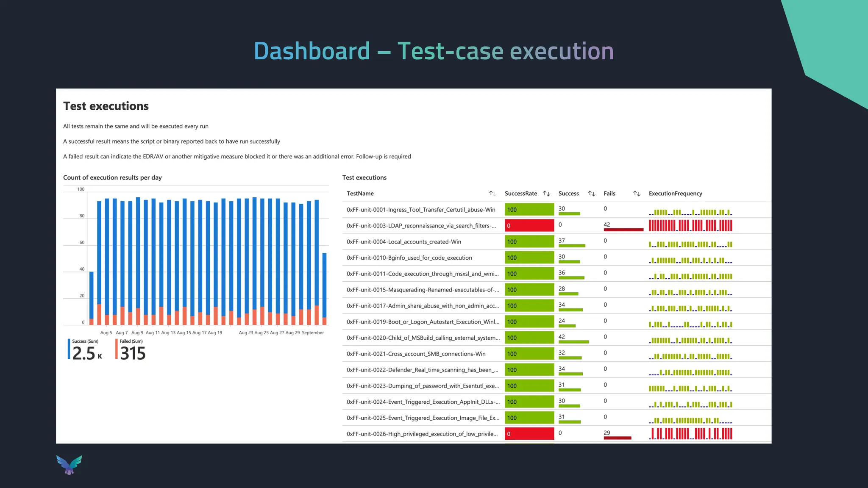This screenshot has width=868, height=488.
Task: Click ExecutionFrequency sparkline for unit-0003
Action: tap(690, 225)
